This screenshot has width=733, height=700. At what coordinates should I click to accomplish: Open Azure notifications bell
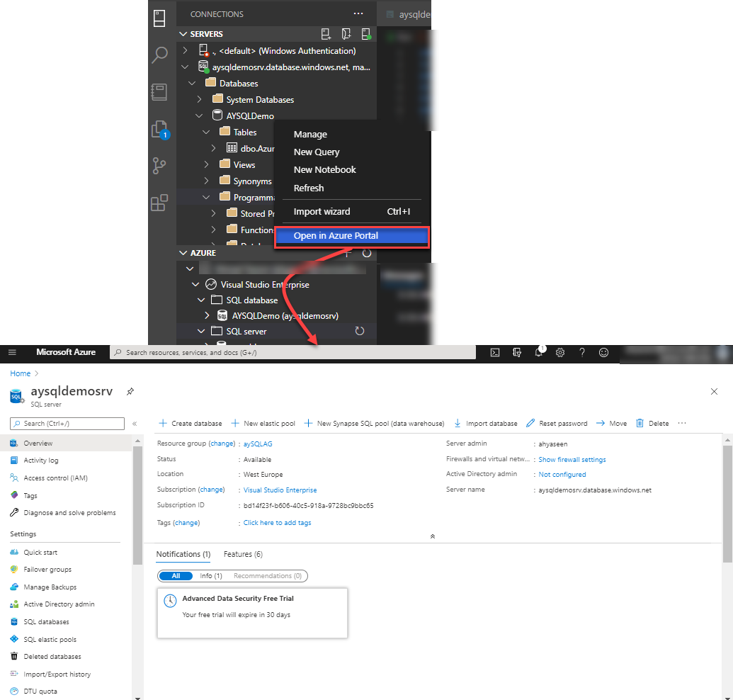click(539, 352)
